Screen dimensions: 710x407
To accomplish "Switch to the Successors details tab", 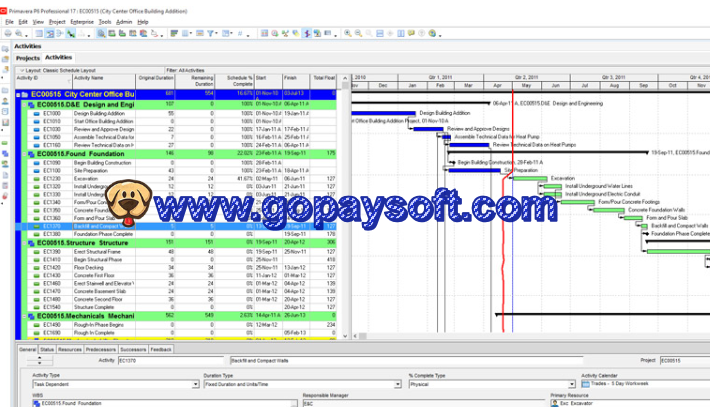I will tap(133, 350).
